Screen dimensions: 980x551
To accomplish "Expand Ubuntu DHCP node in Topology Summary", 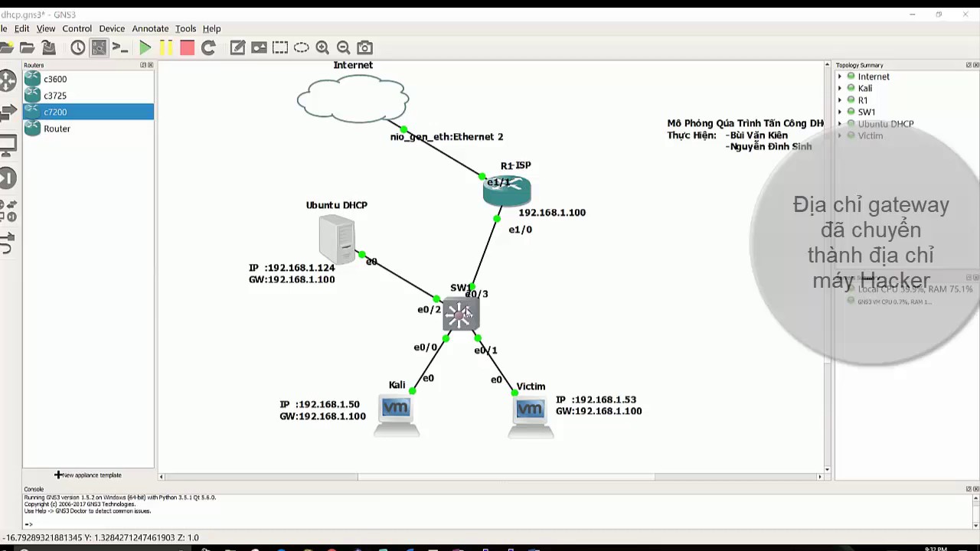I will [840, 124].
